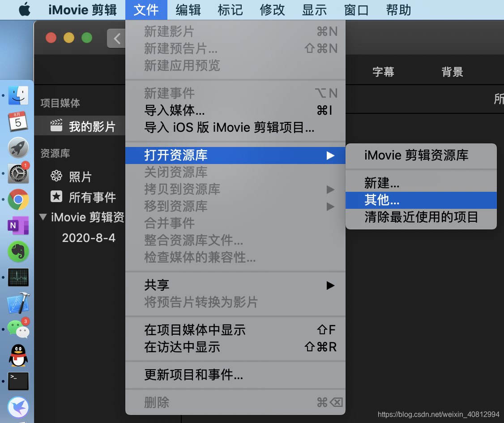Click the red close window button
Screen dimensions: 504x423
coord(51,38)
